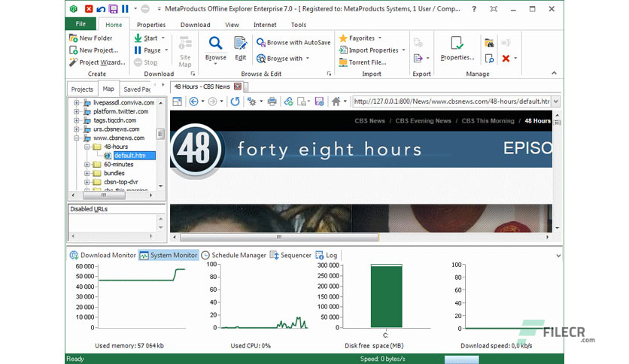Screen dimensions: 629x364
Task: Click the pause icon in title bar
Action: 125,9
